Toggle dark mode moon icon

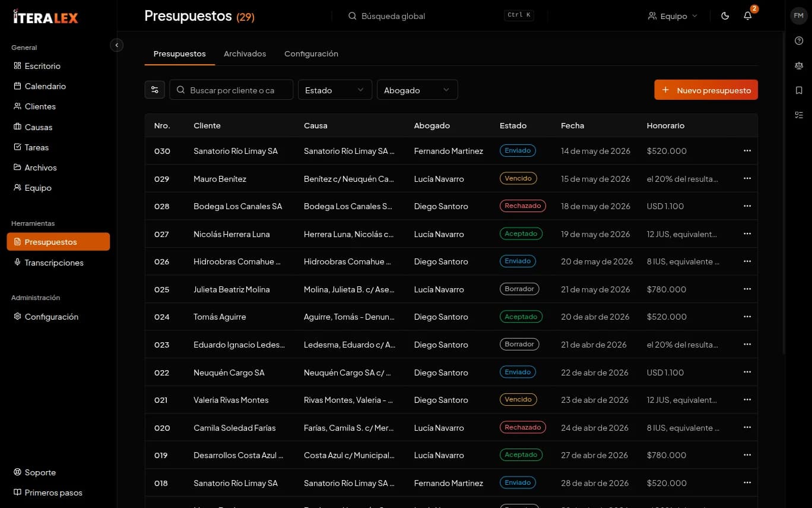725,16
